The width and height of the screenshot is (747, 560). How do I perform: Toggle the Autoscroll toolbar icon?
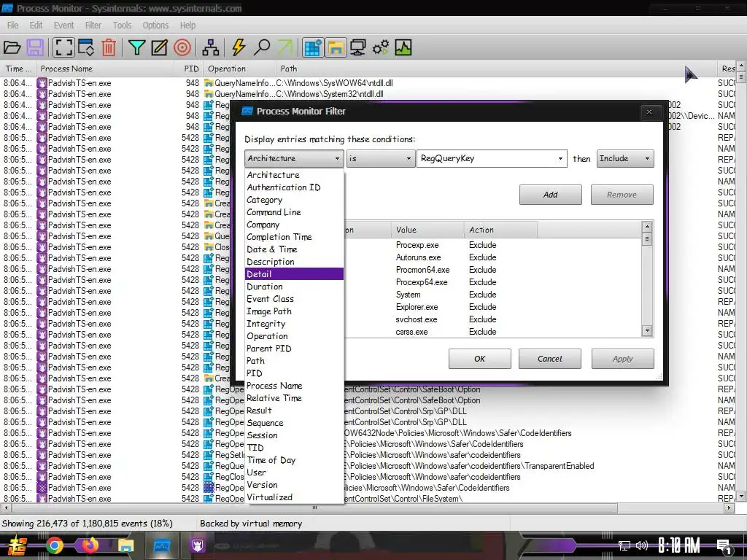coord(86,47)
